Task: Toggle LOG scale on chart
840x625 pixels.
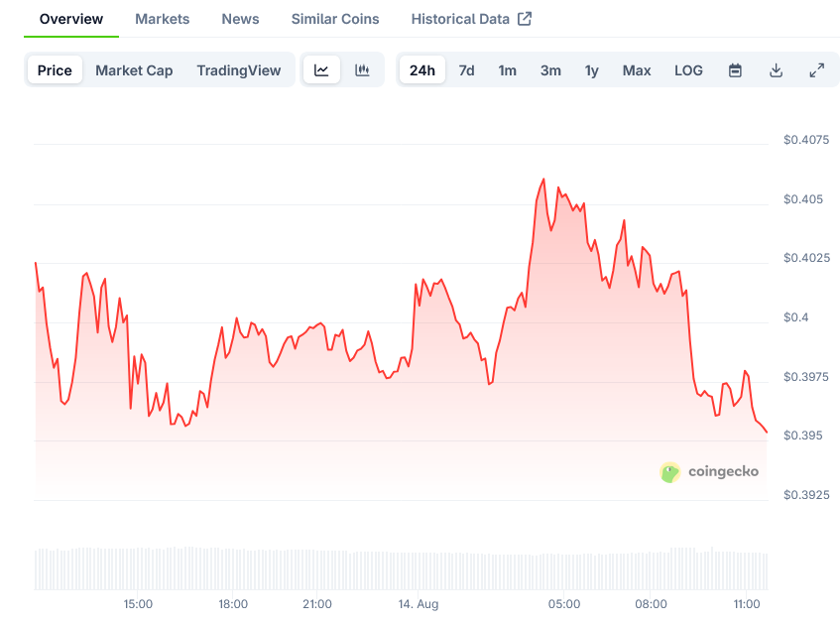Action: pos(688,70)
